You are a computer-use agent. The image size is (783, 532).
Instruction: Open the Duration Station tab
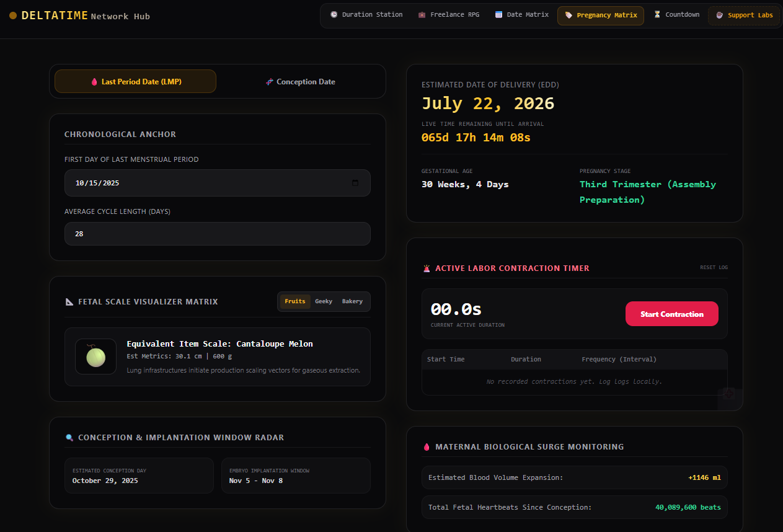[366, 15]
